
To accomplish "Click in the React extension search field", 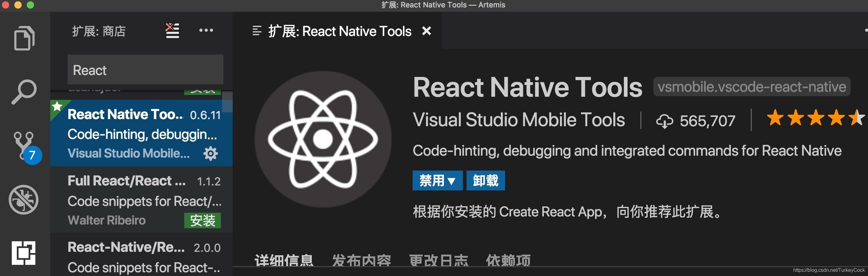I will click(145, 70).
